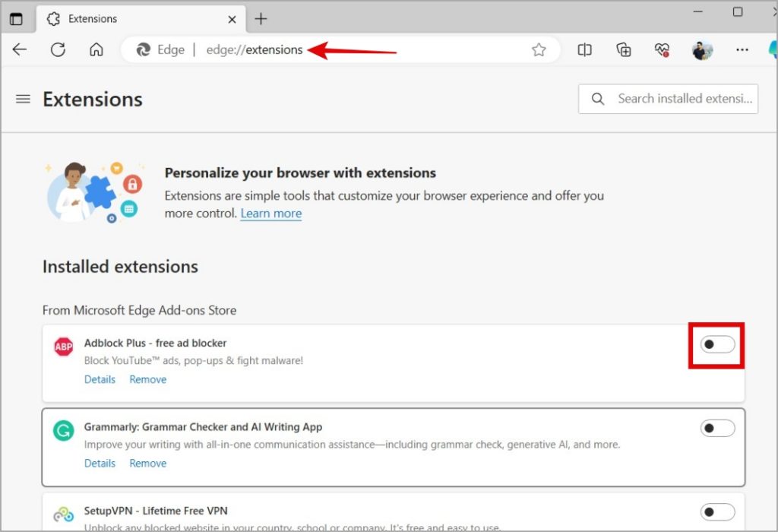Minimize the Edge window

pos(698,11)
